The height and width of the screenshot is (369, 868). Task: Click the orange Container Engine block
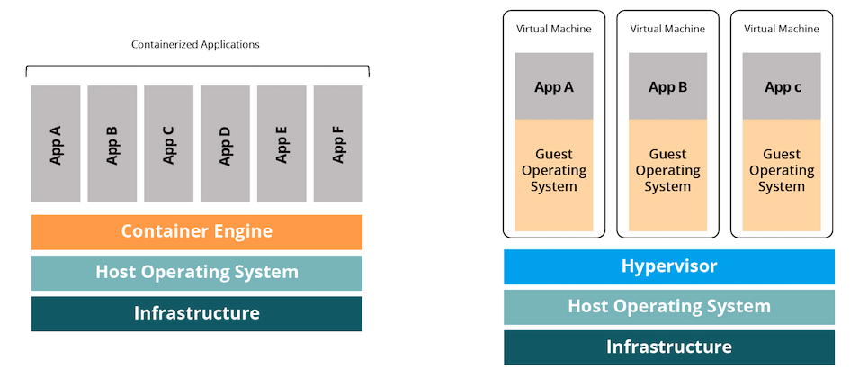click(196, 231)
